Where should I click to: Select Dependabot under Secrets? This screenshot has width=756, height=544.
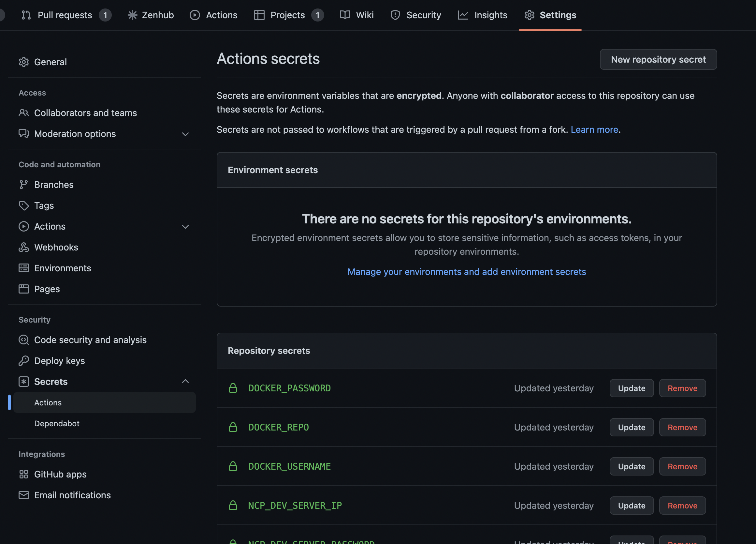(x=57, y=423)
